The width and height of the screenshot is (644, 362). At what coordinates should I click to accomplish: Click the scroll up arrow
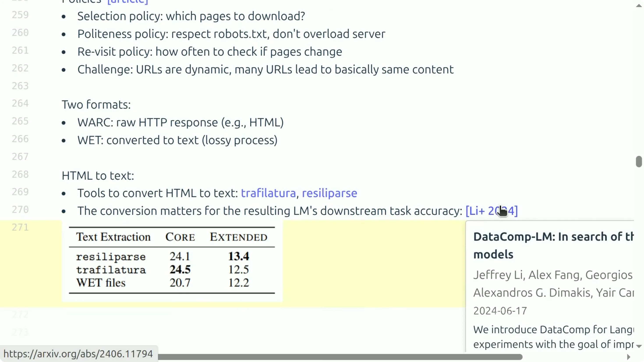[639, 5]
